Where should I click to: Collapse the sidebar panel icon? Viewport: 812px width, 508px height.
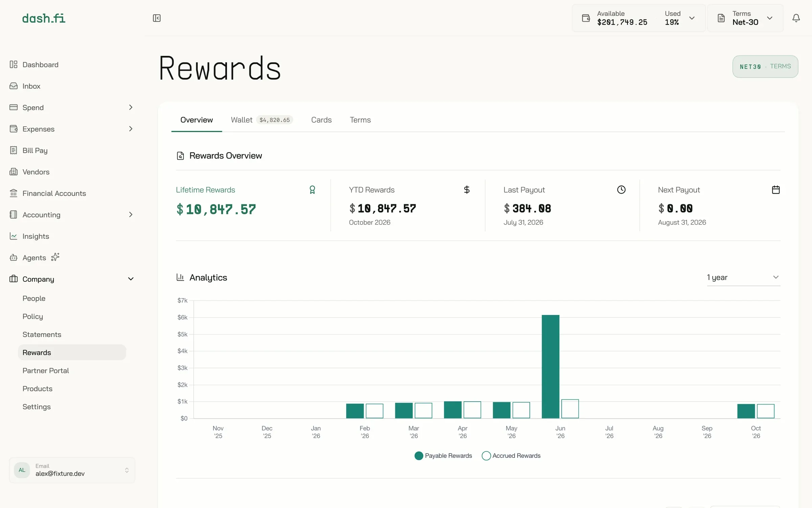point(157,18)
